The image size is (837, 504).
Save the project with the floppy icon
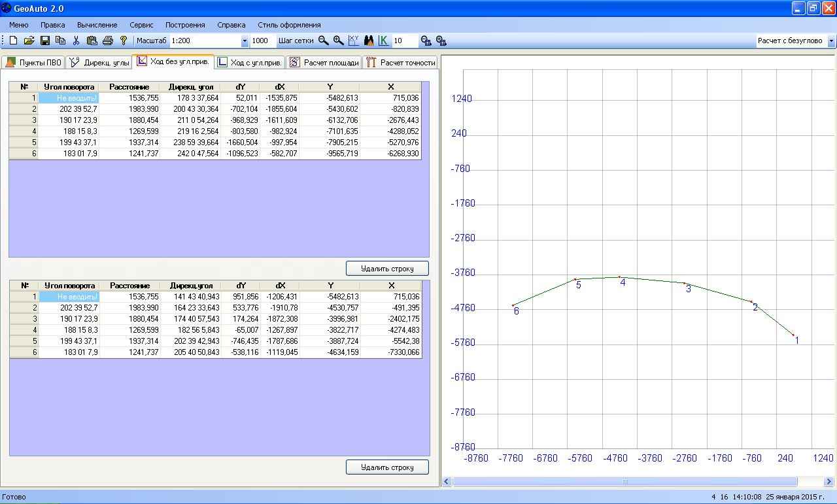45,41
